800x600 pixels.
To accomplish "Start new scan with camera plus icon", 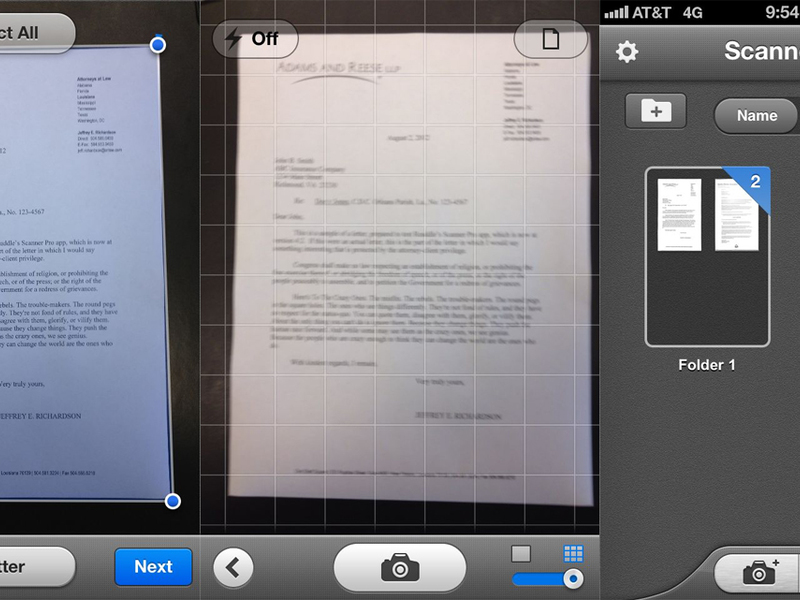I will pos(759,572).
